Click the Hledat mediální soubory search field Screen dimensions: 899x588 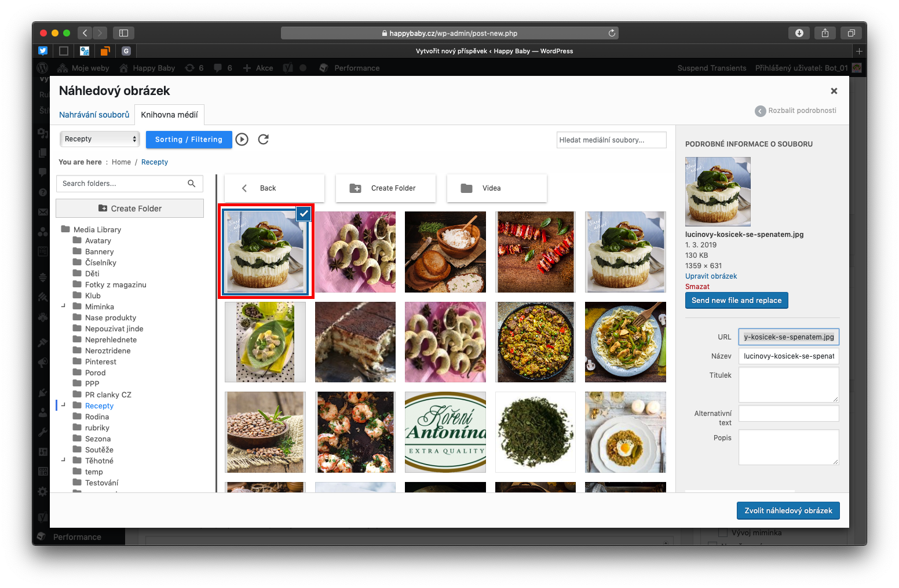611,140
